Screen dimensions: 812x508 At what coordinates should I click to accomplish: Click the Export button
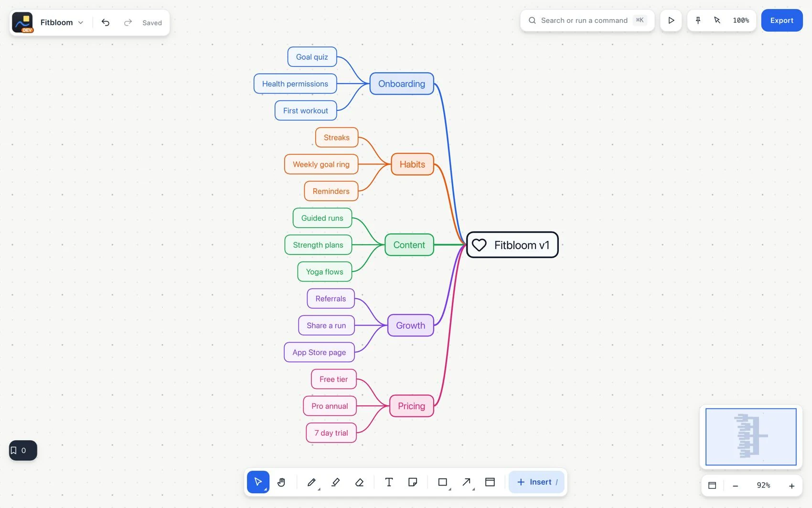click(x=782, y=20)
